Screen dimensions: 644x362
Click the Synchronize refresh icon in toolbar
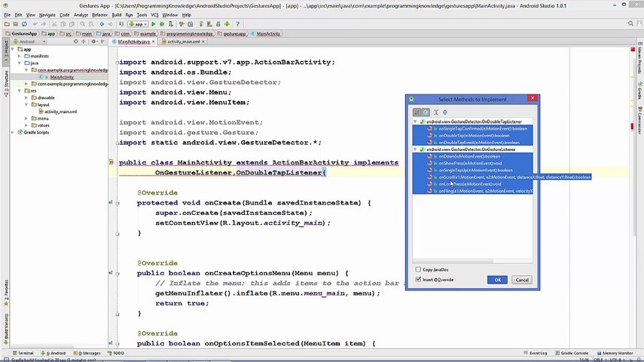(x=24, y=24)
